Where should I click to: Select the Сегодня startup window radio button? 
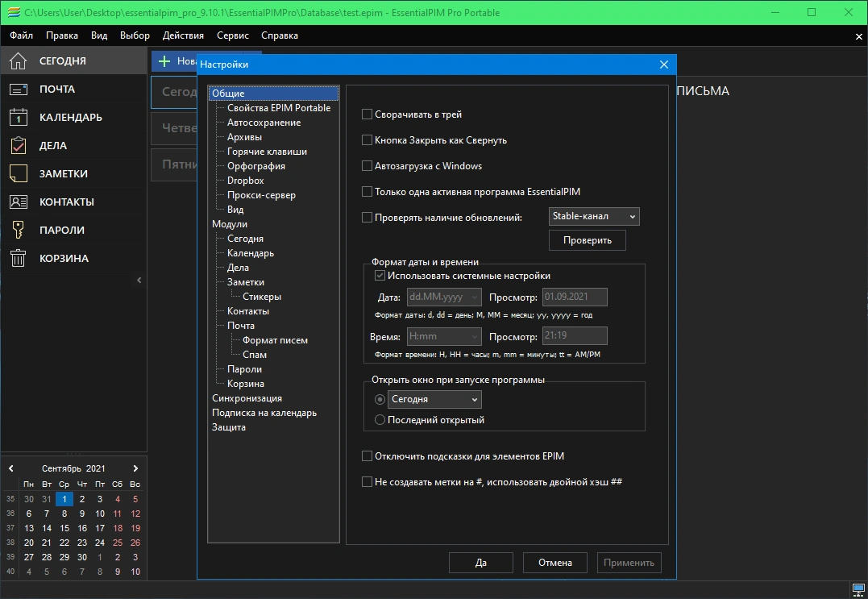(380, 399)
